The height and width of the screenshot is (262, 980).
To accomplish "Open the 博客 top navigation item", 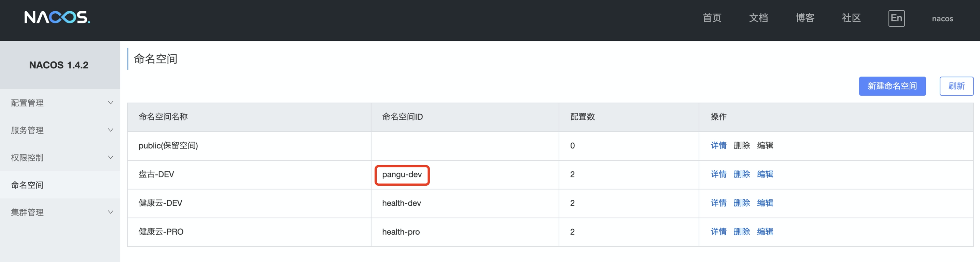I will coord(804,18).
